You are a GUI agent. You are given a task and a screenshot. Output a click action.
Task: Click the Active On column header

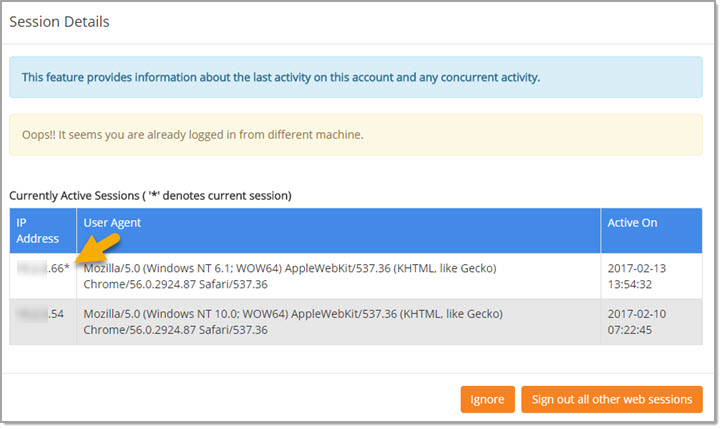[x=632, y=222]
